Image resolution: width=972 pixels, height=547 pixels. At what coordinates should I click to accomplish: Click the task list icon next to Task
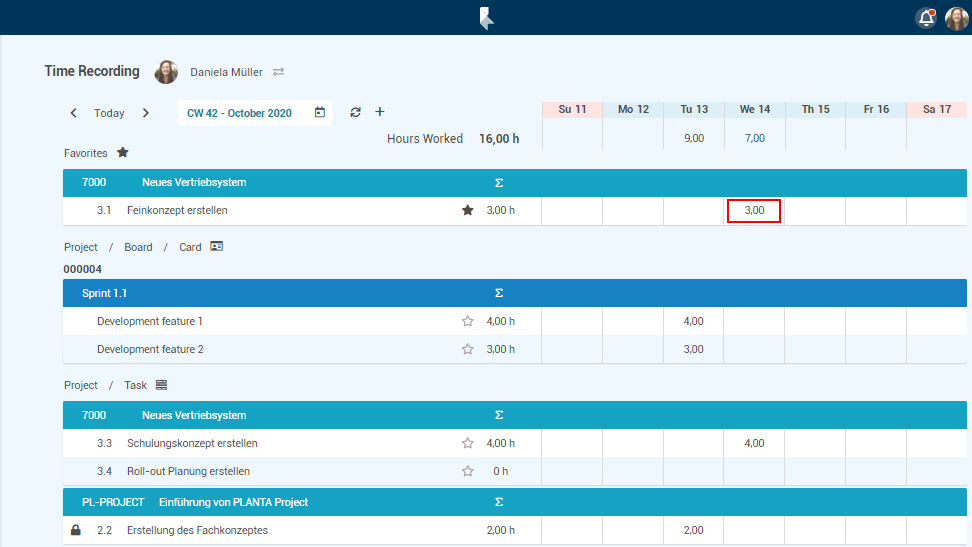click(x=161, y=385)
